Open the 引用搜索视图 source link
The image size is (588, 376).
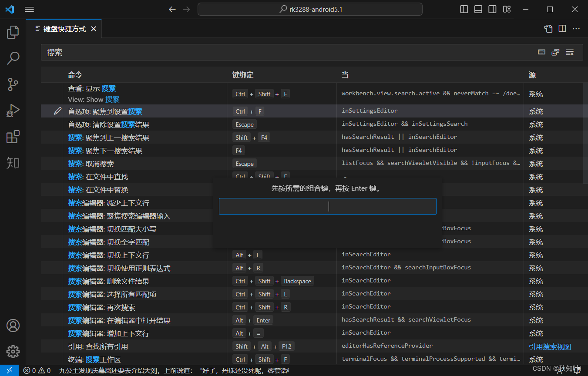coord(550,346)
